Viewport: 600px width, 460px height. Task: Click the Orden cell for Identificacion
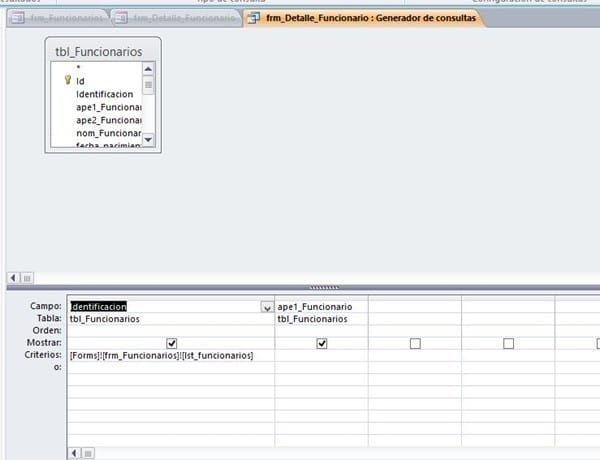point(171,331)
